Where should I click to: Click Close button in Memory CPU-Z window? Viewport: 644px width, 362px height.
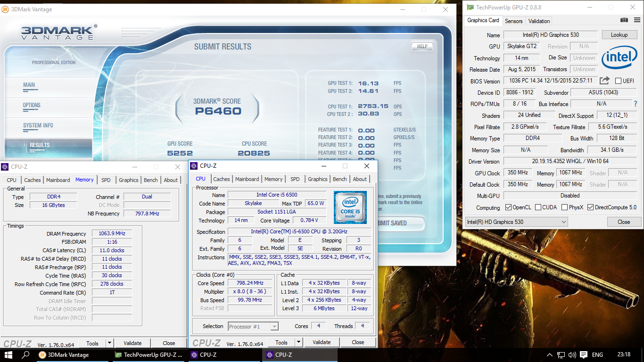[x=169, y=344]
